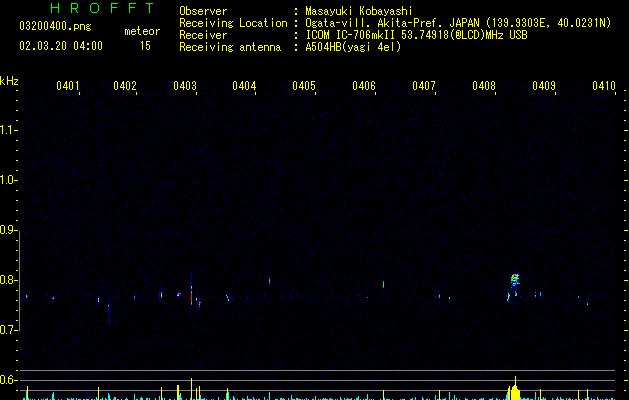Click the 0.7 kHz axis value
The width and height of the screenshot is (629, 400).
pos(8,330)
